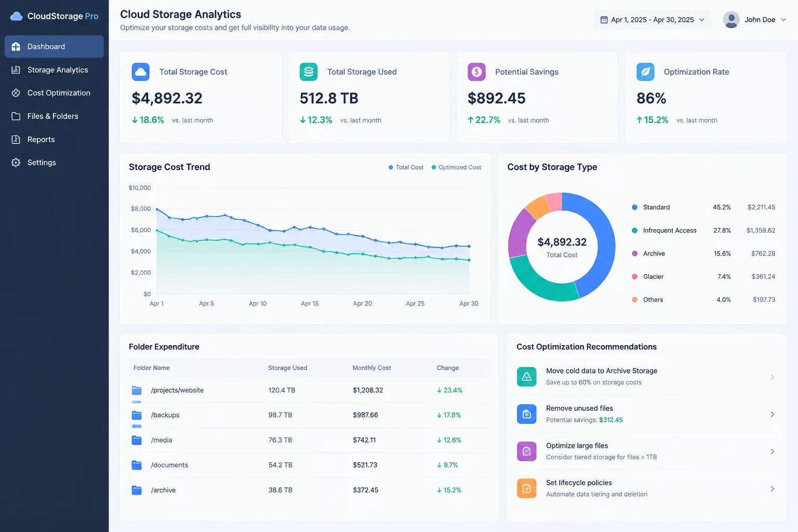Click the Standard blue legend dot
Image resolution: width=798 pixels, height=532 pixels.
[x=634, y=207]
